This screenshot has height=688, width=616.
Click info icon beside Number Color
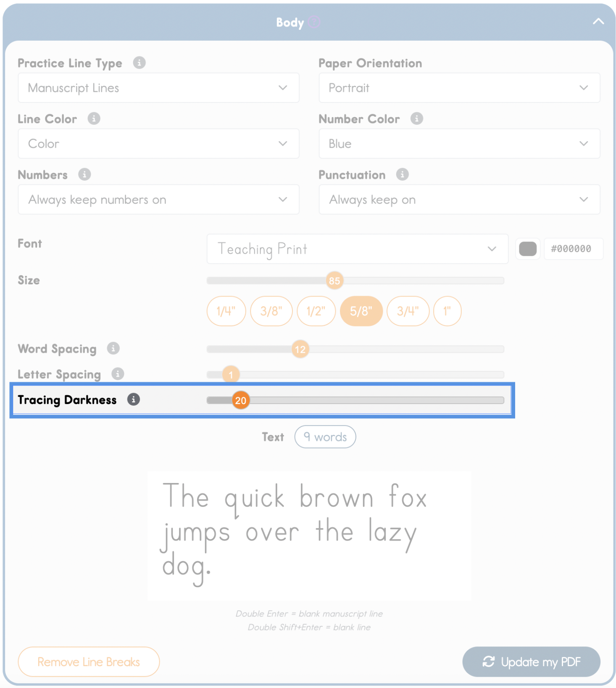pyautogui.click(x=416, y=119)
